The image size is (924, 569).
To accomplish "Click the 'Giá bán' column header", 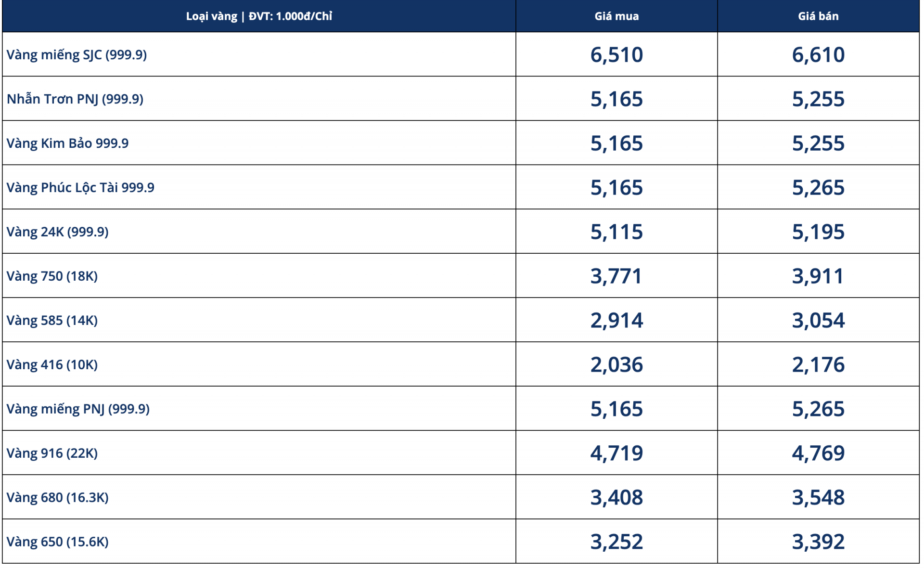I will 818,16.
